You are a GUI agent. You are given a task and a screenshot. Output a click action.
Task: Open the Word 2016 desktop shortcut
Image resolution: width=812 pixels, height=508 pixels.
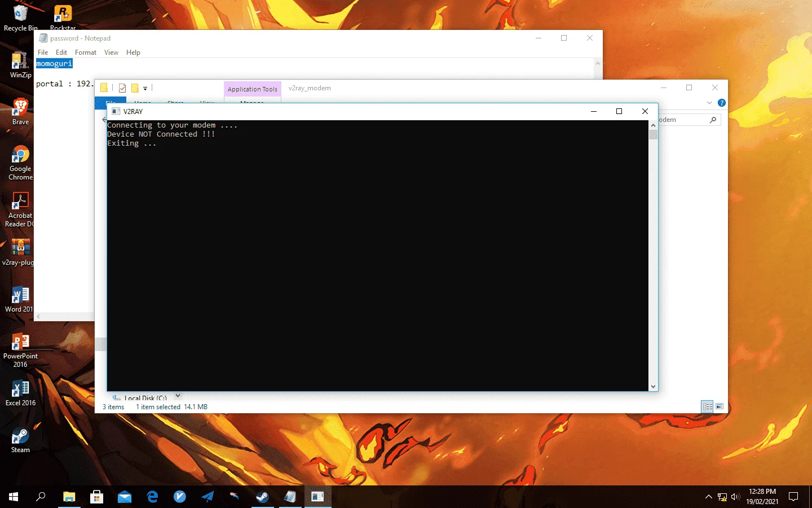tap(19, 299)
